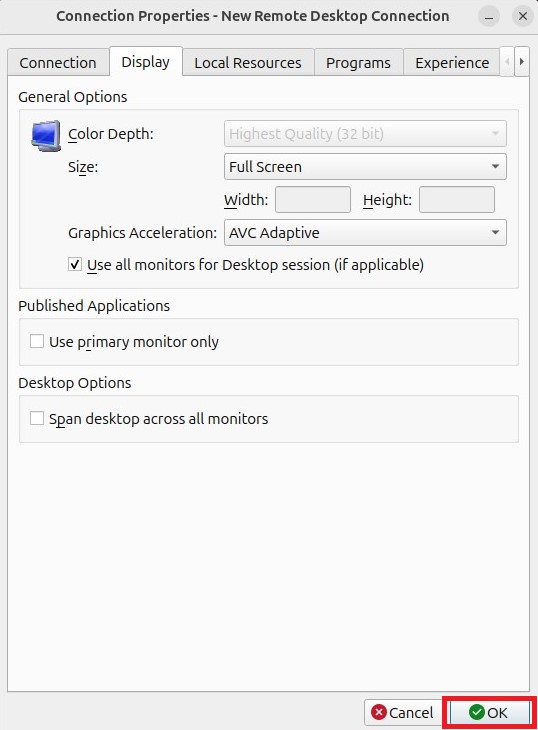Click the red X Cancel icon
538x730 pixels.
click(x=379, y=712)
